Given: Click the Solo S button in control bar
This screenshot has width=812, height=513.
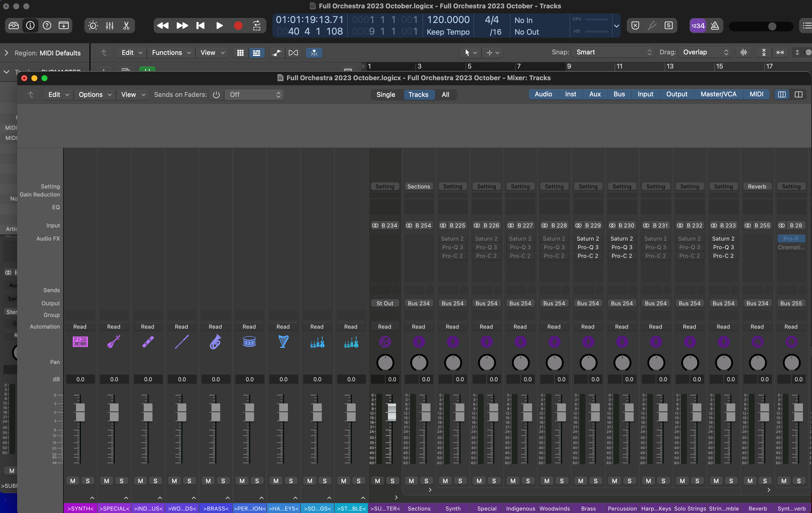Looking at the screenshot, I should (x=669, y=26).
